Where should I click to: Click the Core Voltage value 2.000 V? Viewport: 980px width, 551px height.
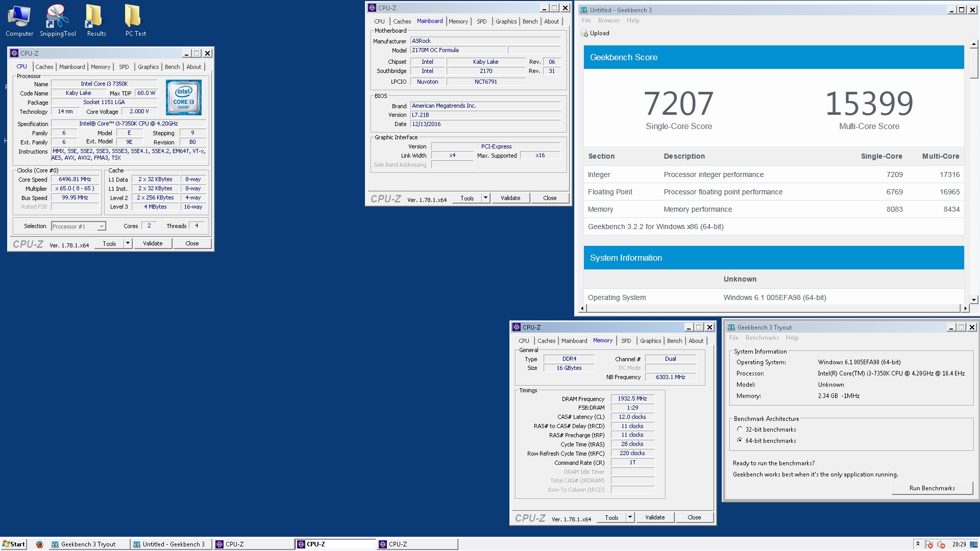tap(139, 111)
